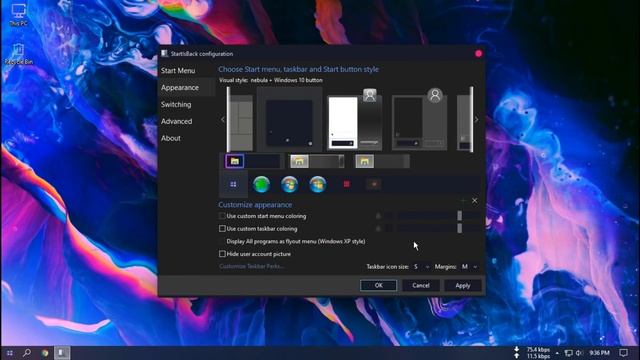Select the green orb start button

tap(262, 184)
